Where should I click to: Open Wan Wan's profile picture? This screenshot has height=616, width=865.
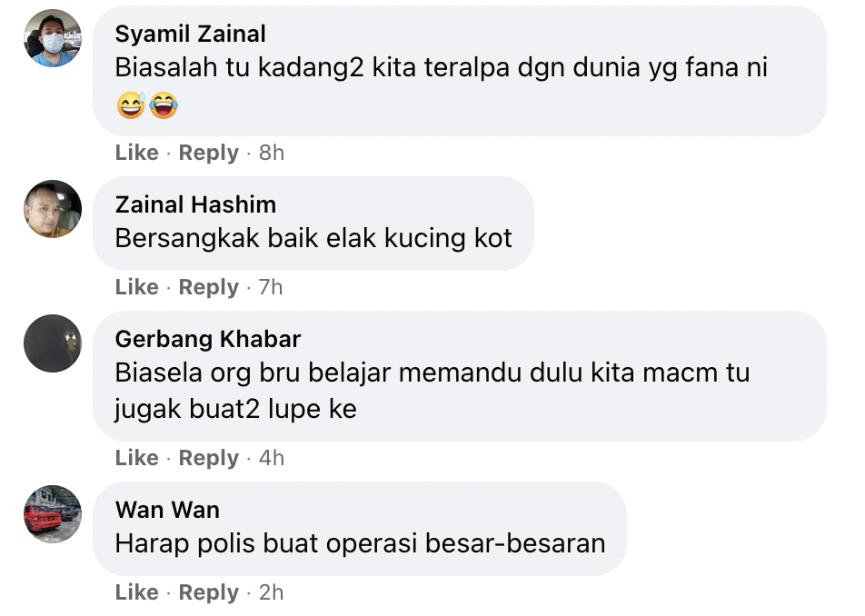pyautogui.click(x=53, y=514)
